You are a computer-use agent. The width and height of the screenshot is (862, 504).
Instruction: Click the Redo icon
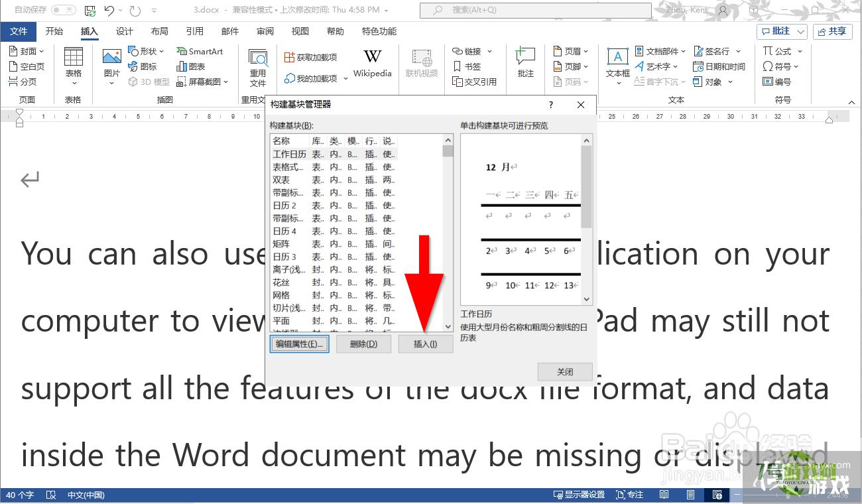[135, 10]
